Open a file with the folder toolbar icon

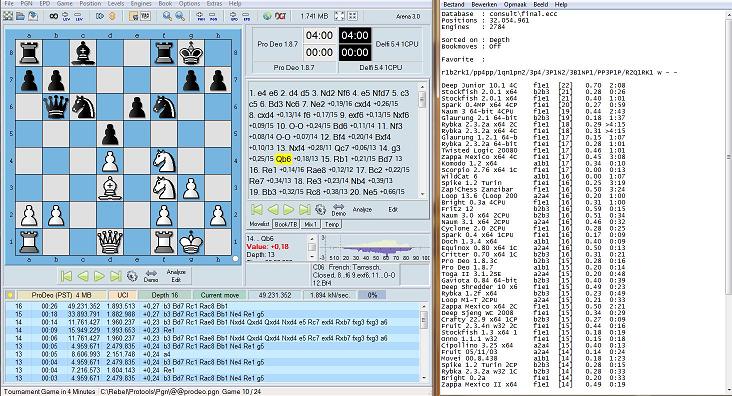pyautogui.click(x=20, y=16)
